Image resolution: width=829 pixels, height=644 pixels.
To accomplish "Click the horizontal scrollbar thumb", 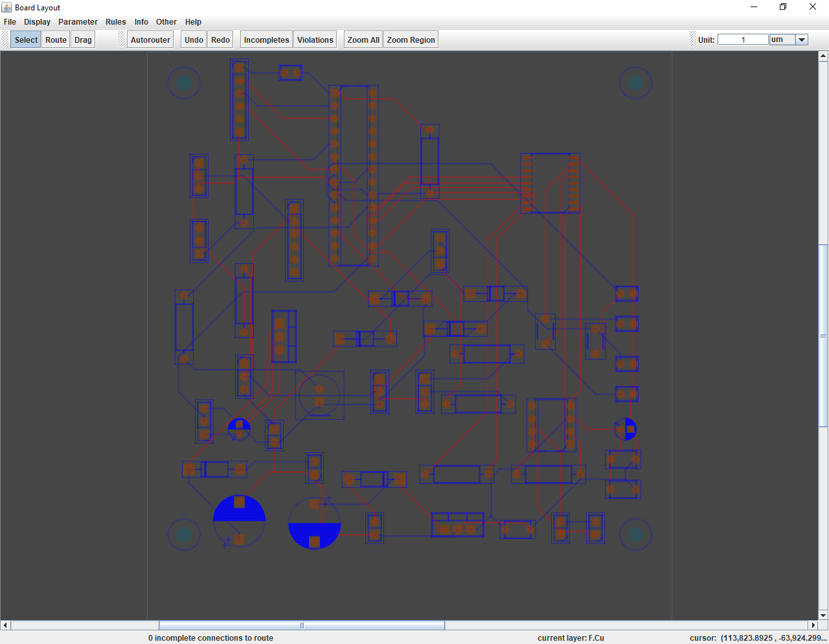I will click(302, 625).
